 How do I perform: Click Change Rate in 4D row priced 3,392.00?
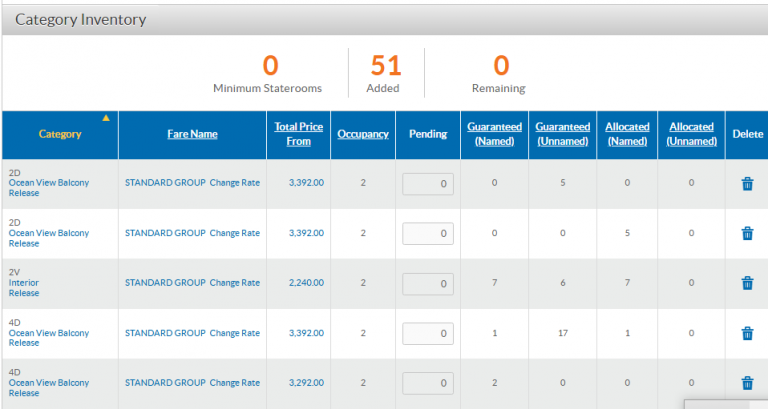point(235,333)
